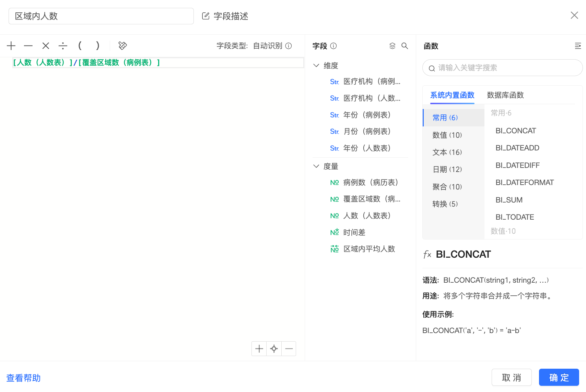Choose the BI_SUM function
The height and width of the screenshot is (392, 586).
coord(509,200)
